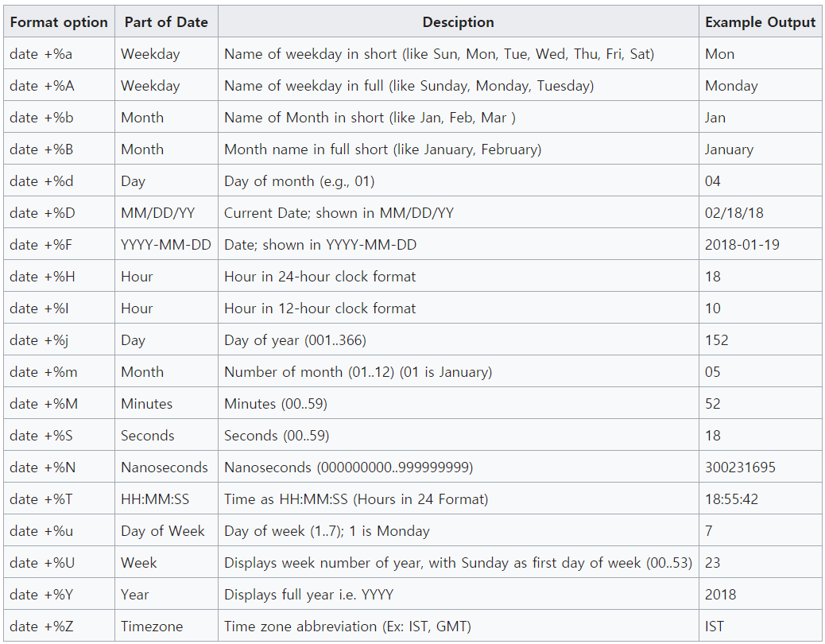Click example output '02/18/18'
825x644 pixels.
734,212
